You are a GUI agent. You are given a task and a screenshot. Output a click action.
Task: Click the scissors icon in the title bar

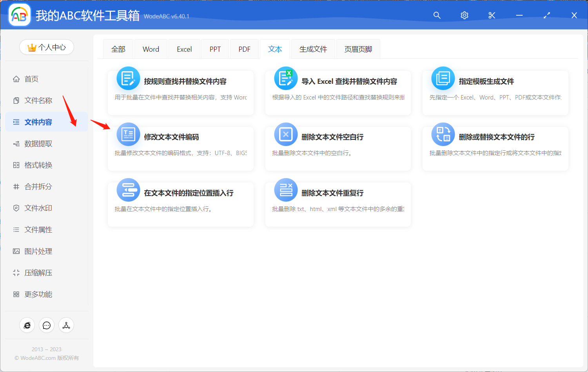pyautogui.click(x=492, y=15)
